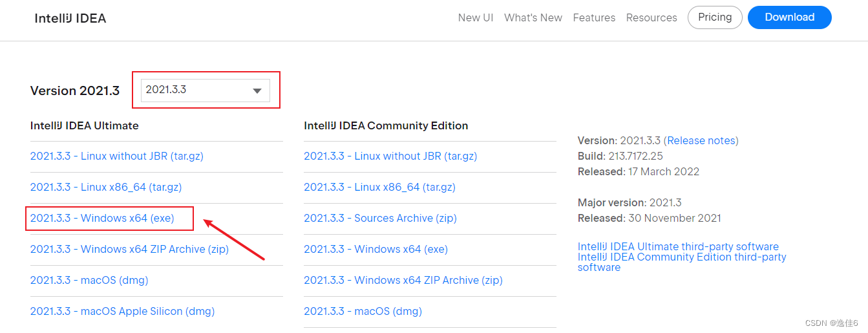
Task: Click the Major version: 2021.3 text
Action: 630,202
